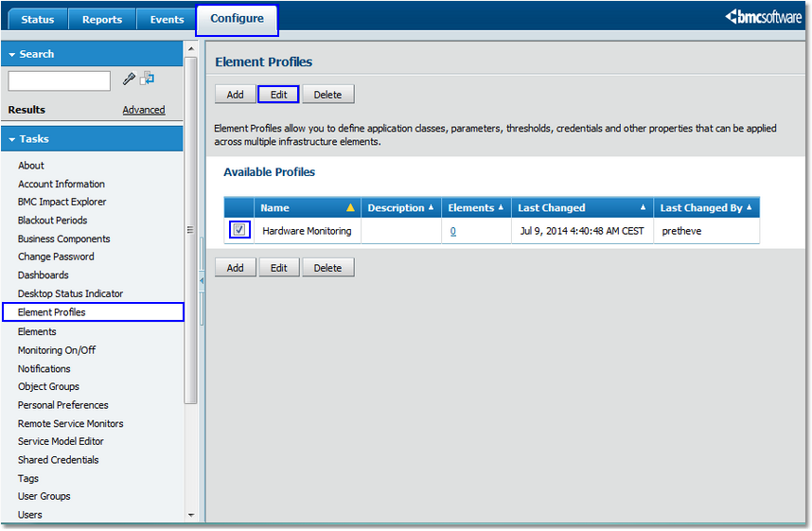Click the top Delete button
Screen dimensions: 812x531
pyautogui.click(x=327, y=95)
